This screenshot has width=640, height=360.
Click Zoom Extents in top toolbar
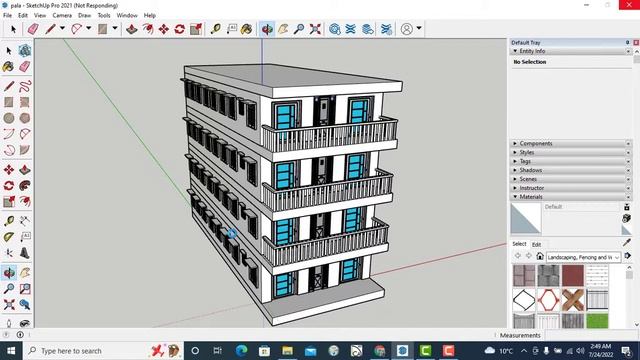pyautogui.click(x=315, y=29)
